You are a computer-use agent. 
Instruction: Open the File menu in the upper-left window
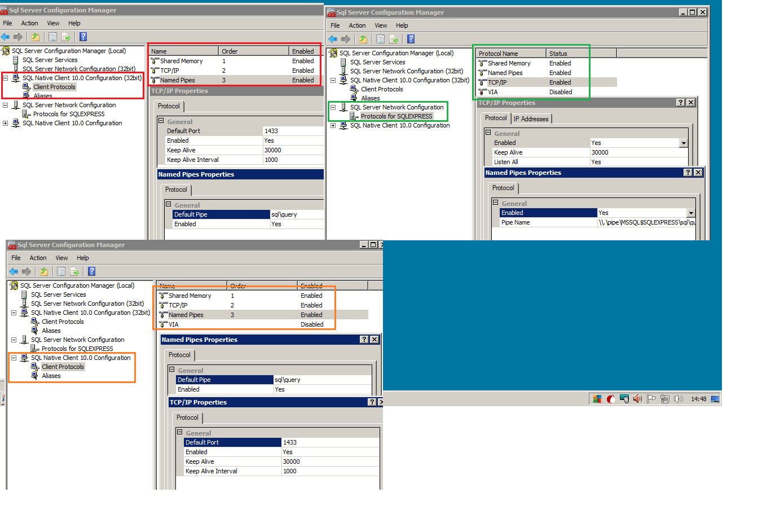point(7,23)
